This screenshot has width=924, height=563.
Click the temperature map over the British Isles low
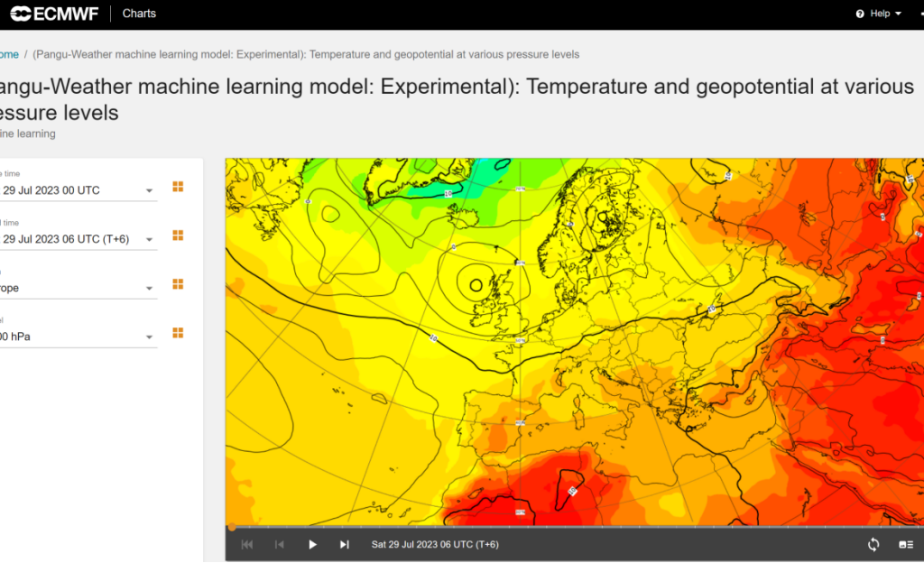[x=476, y=285]
